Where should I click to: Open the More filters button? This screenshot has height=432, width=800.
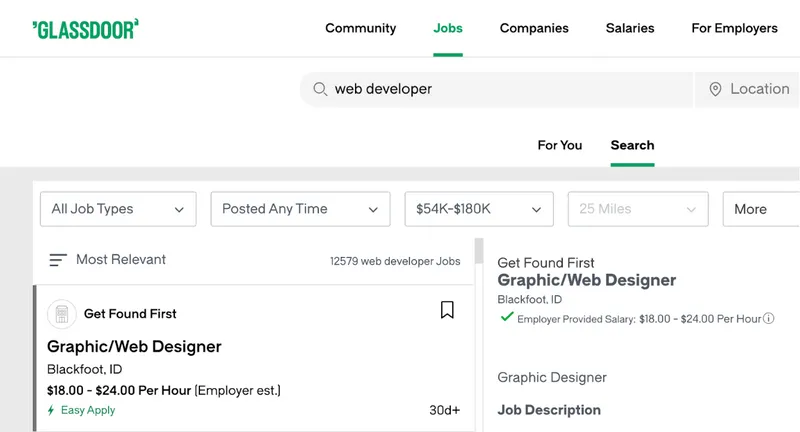click(x=758, y=209)
